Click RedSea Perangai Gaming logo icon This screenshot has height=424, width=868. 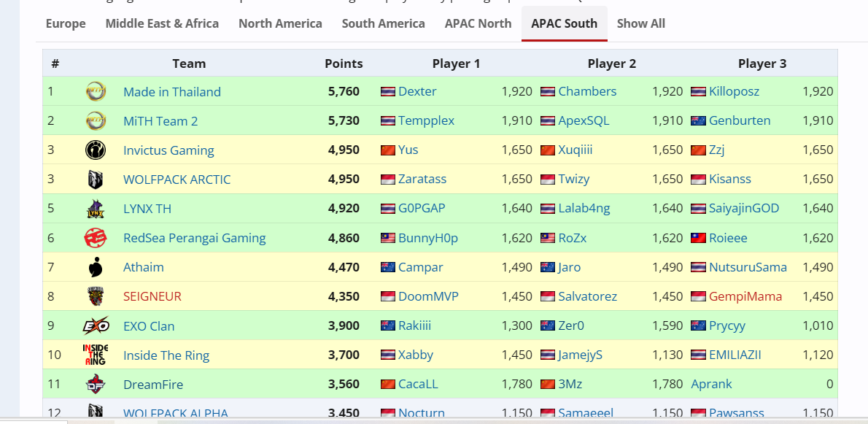(x=96, y=238)
